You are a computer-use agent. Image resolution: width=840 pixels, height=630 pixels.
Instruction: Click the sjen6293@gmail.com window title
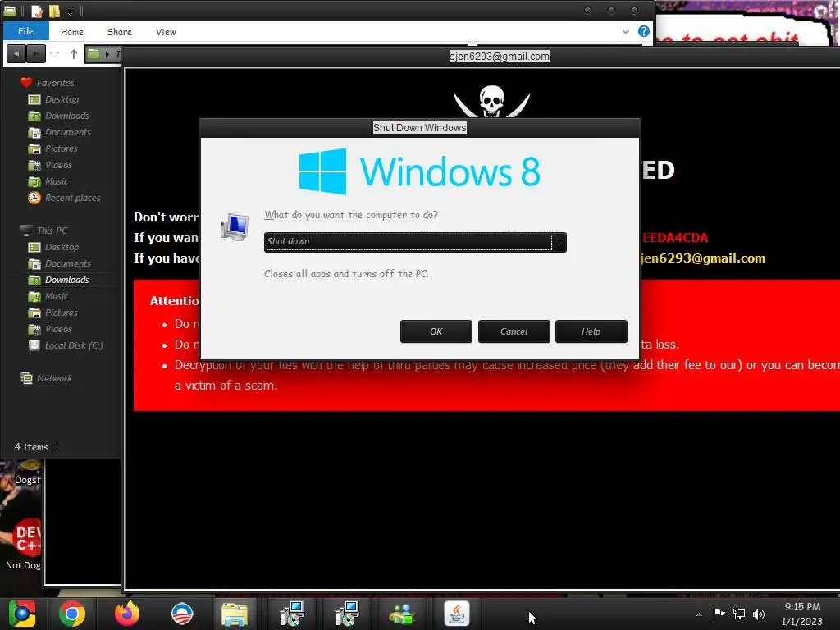point(500,57)
